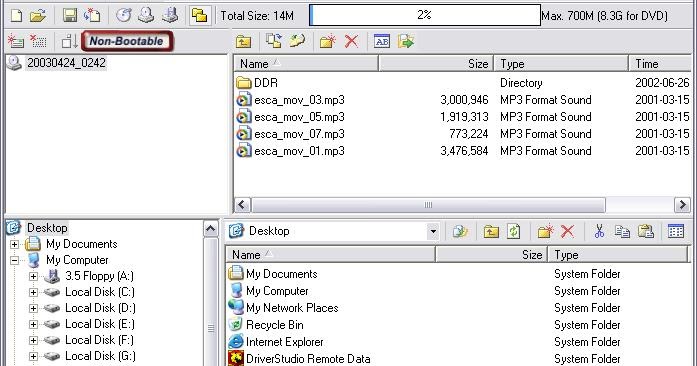This screenshot has width=697, height=366.
Task: Click the image list left scroll arrow
Action: pos(242,205)
